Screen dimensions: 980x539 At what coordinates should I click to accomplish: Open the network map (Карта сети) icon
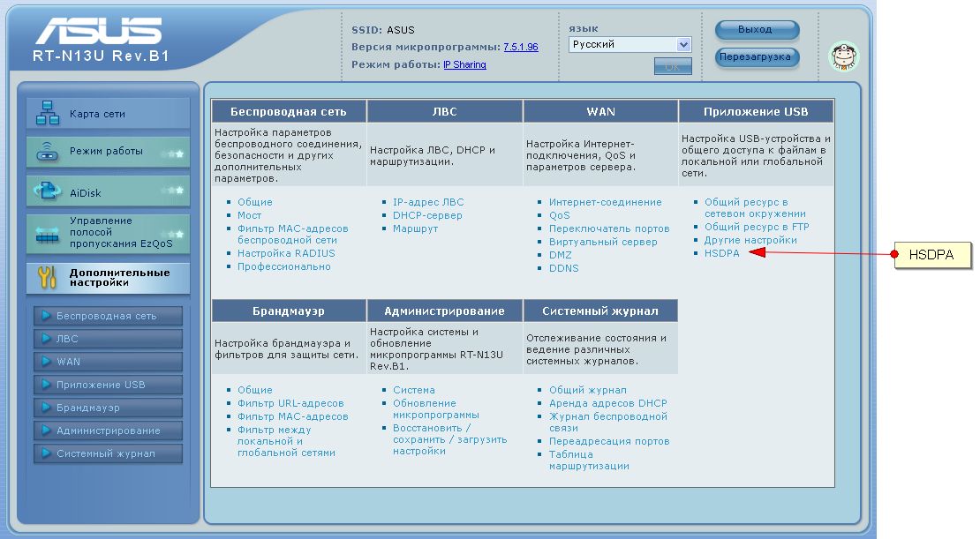(x=48, y=113)
